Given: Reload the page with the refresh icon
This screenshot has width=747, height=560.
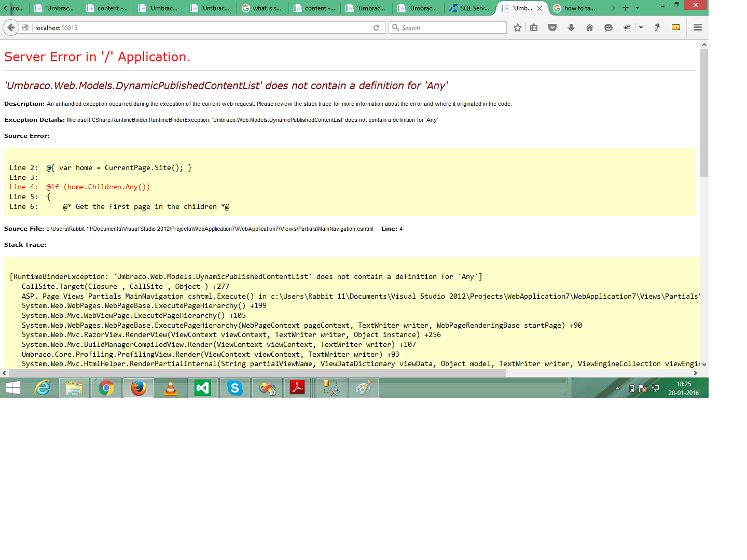Looking at the screenshot, I should click(377, 27).
